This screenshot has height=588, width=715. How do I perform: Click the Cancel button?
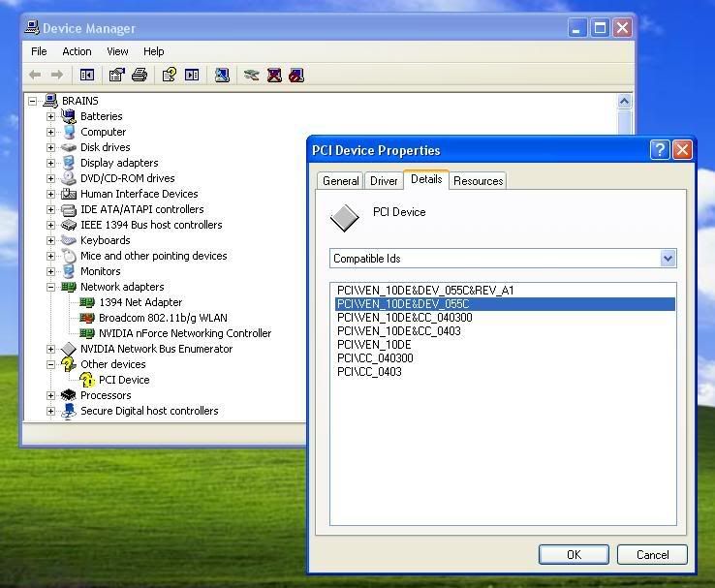[x=652, y=555]
